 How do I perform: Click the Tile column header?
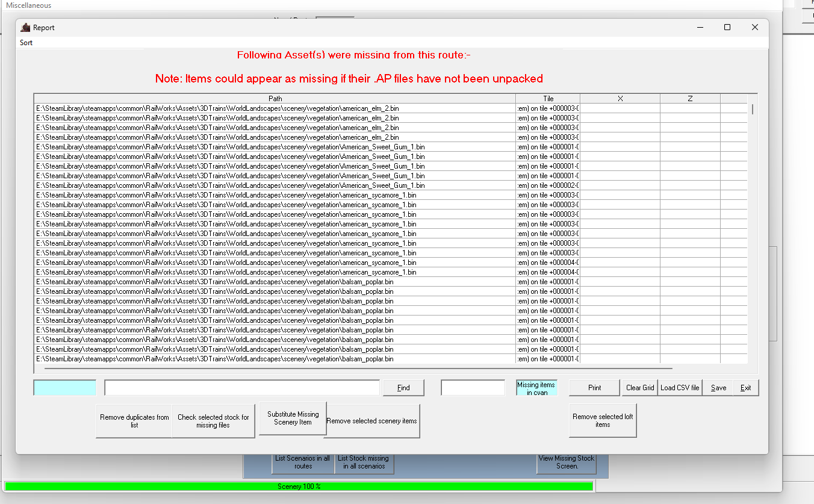[548, 99]
